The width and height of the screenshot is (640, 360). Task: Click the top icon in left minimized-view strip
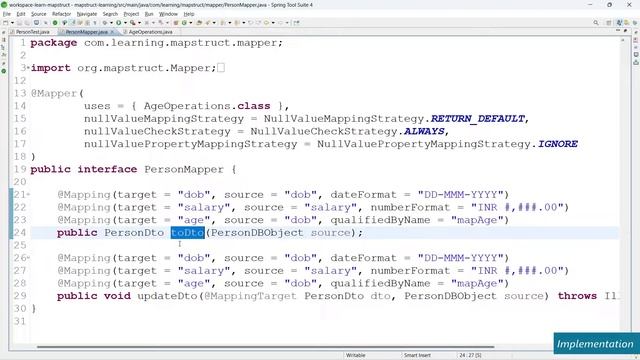4,32
